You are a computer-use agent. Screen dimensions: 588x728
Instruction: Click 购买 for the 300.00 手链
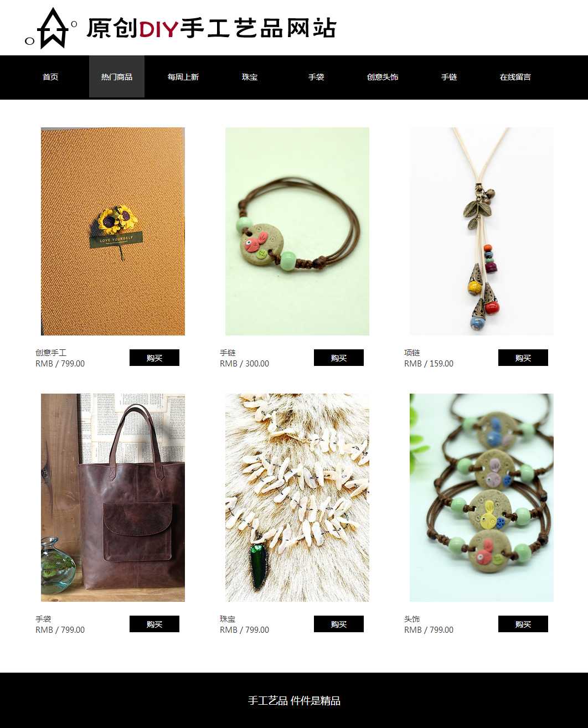pos(339,358)
